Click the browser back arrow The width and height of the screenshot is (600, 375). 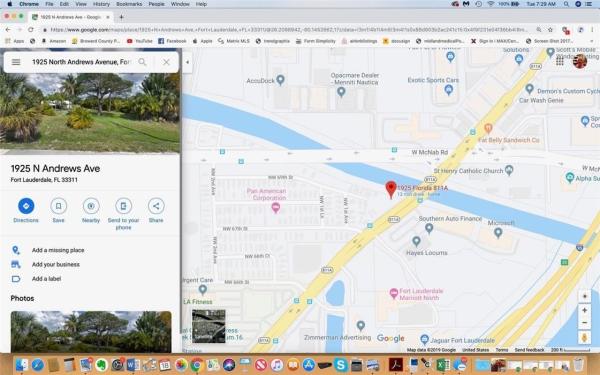[x=8, y=29]
